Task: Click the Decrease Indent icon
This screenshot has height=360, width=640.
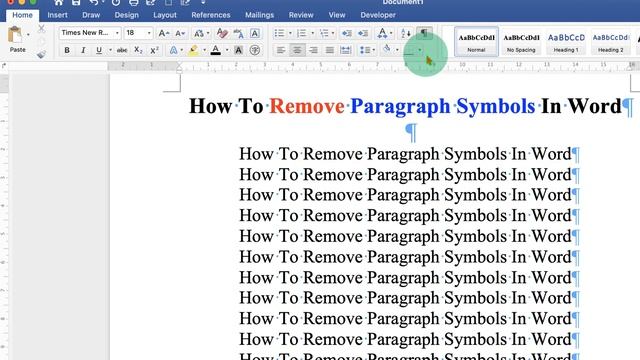Action: coord(347,33)
